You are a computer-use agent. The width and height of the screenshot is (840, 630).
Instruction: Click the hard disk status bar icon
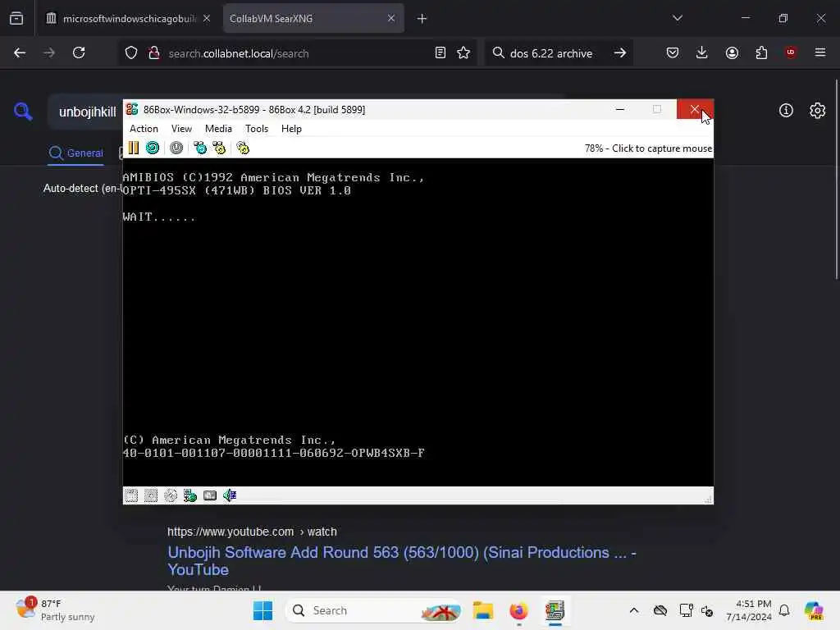[x=210, y=495]
